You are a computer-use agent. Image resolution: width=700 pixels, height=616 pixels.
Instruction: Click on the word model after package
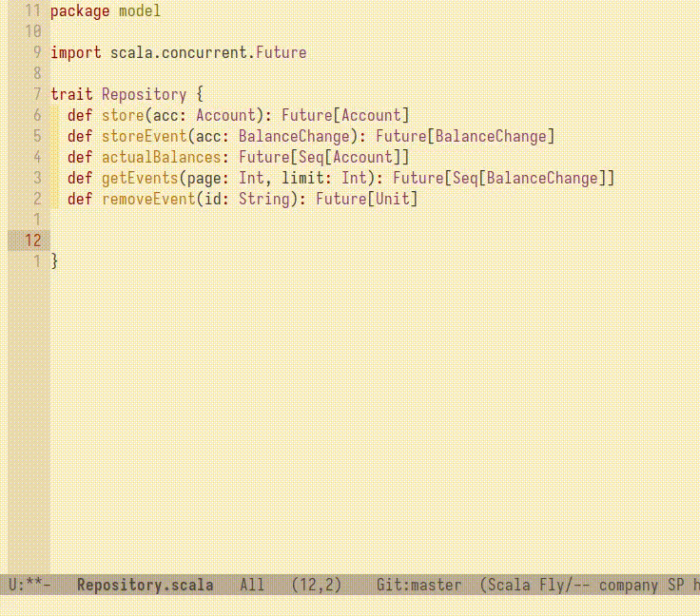pyautogui.click(x=140, y=11)
